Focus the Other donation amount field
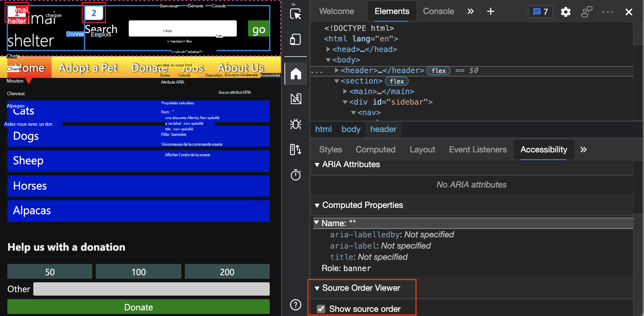Screen dimensions: 644x316 click(152, 289)
